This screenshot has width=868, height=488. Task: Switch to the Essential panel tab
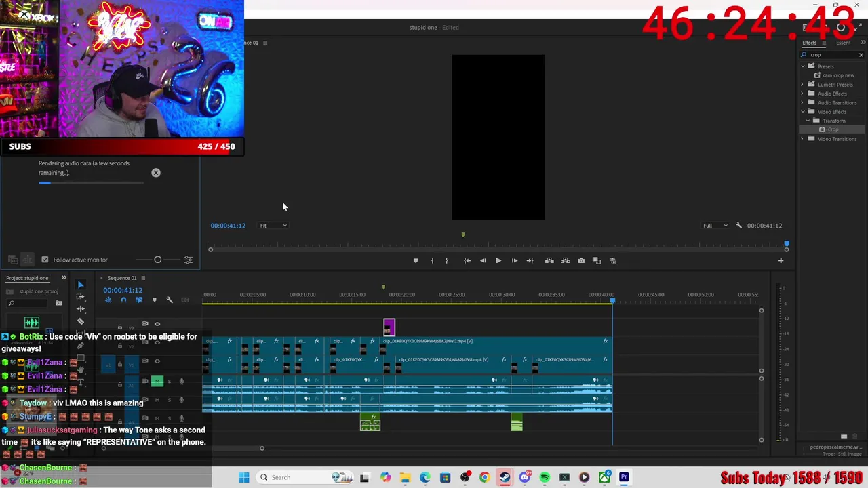pyautogui.click(x=843, y=43)
